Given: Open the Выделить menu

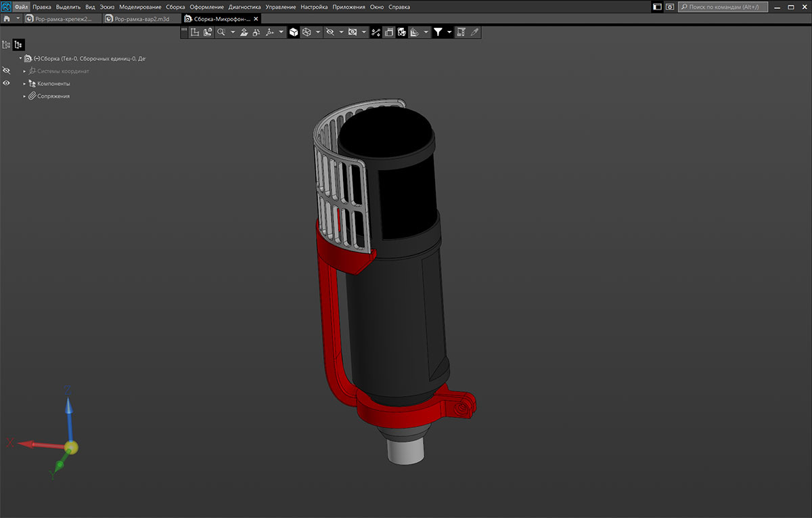Looking at the screenshot, I should (x=68, y=7).
